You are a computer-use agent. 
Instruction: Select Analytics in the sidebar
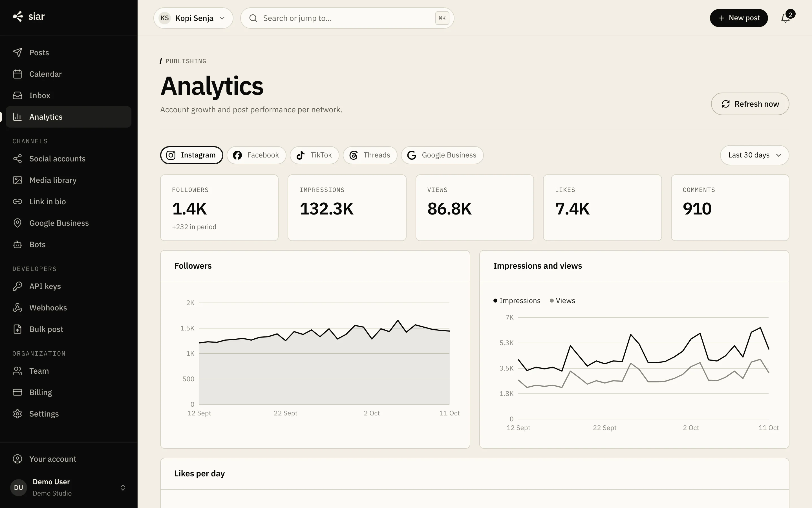coord(69,117)
